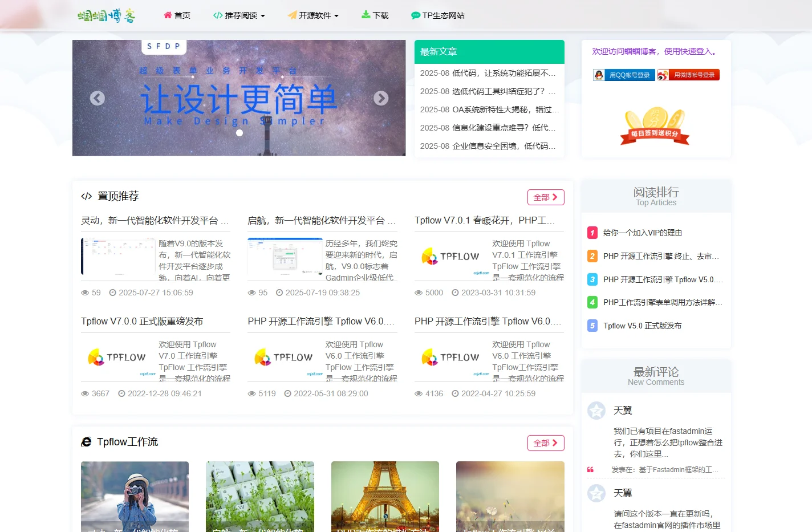
Task: Open Tpflow V7.0.1 春暖花开 article title
Action: (x=485, y=221)
